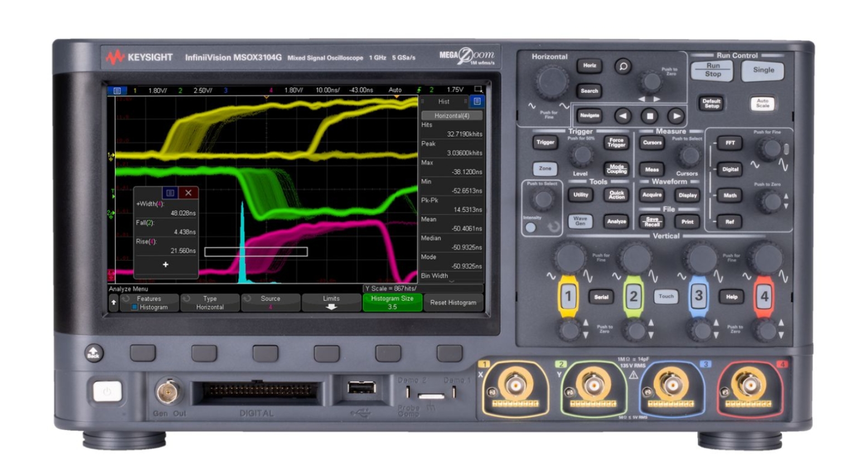Select the Hist tab in the sidebar
The image size is (868, 473).
pos(444,102)
